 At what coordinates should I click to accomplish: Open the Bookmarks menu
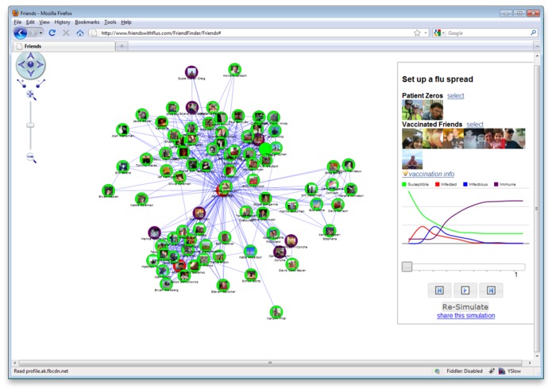87,21
